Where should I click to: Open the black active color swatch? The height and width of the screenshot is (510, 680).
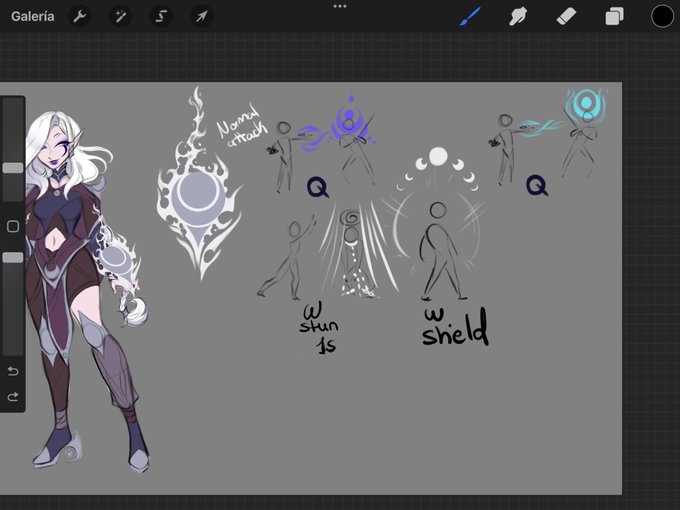[x=662, y=16]
